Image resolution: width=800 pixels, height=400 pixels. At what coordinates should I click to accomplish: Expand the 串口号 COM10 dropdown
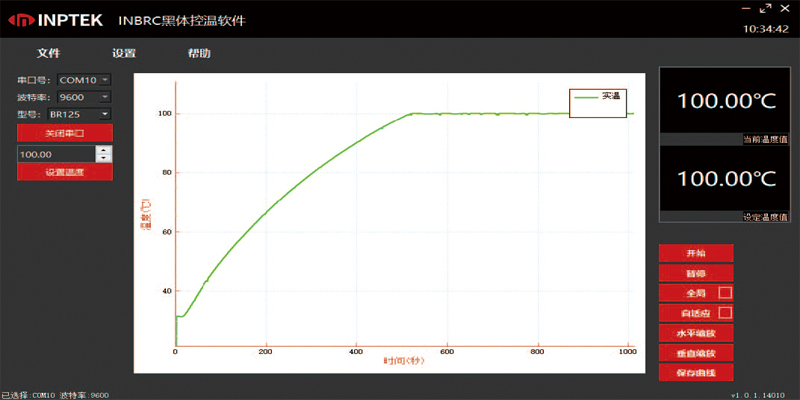pyautogui.click(x=105, y=80)
